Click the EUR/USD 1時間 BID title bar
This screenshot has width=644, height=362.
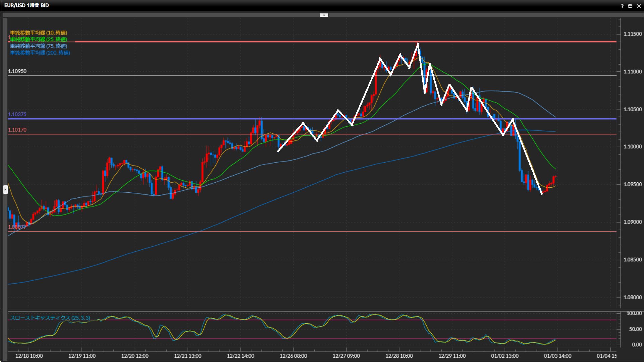click(x=26, y=5)
